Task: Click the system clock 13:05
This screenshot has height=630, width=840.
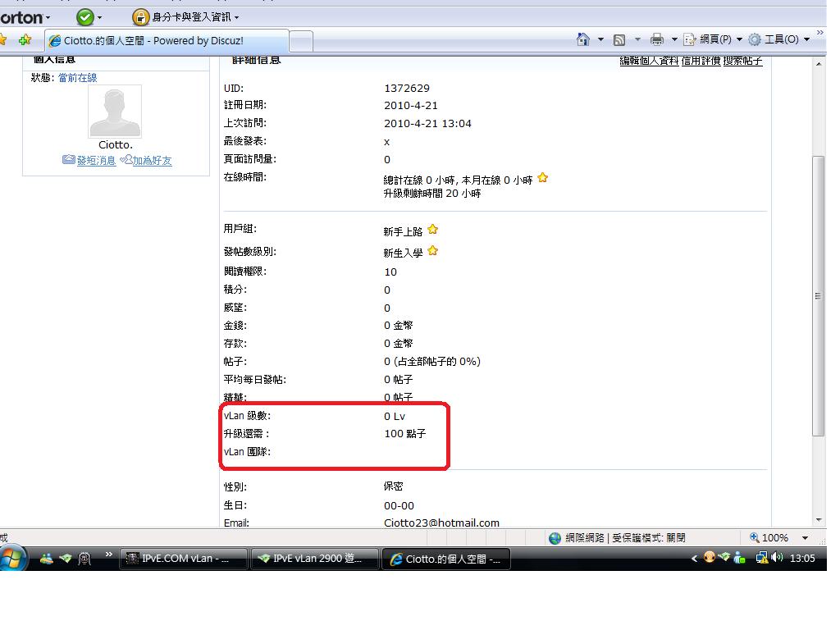Action: point(802,558)
